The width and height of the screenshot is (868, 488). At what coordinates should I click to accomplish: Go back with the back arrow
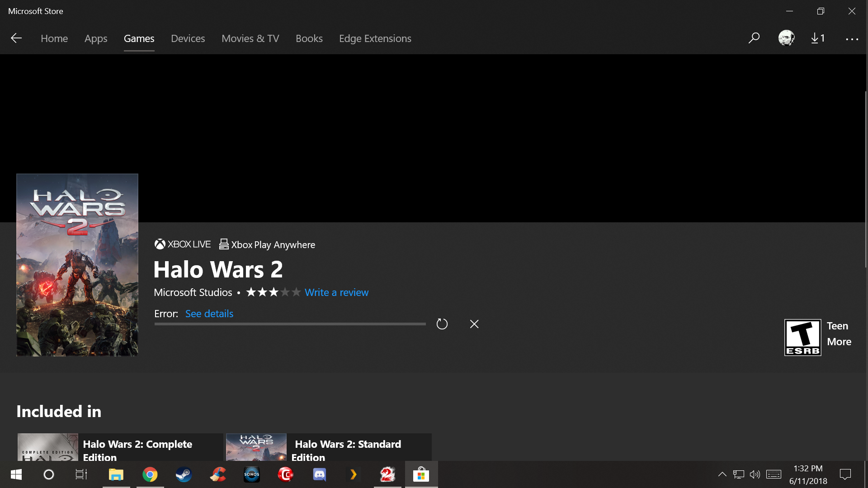click(16, 38)
